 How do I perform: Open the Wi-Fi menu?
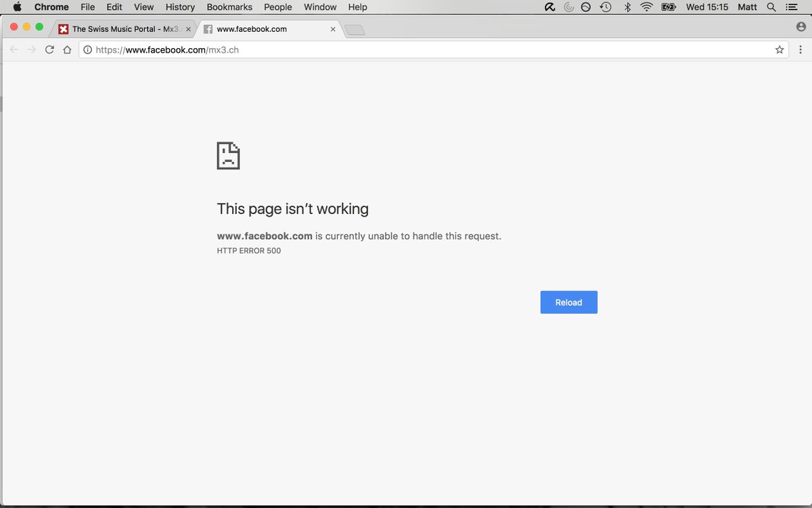647,7
